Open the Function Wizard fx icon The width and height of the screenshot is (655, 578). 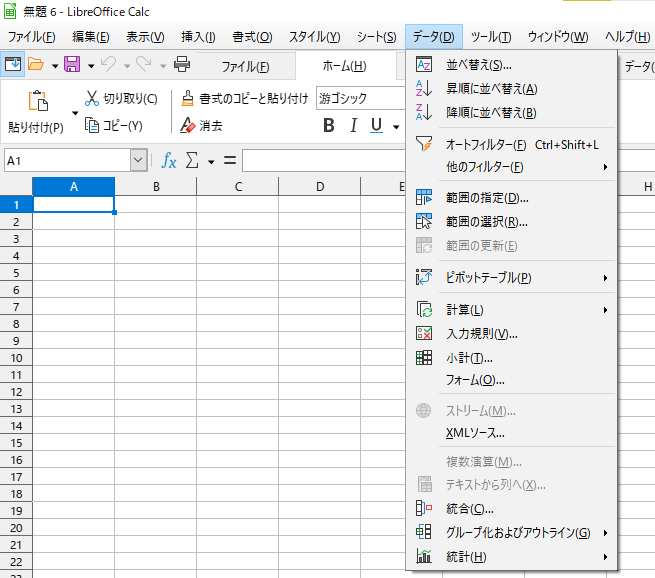[169, 160]
